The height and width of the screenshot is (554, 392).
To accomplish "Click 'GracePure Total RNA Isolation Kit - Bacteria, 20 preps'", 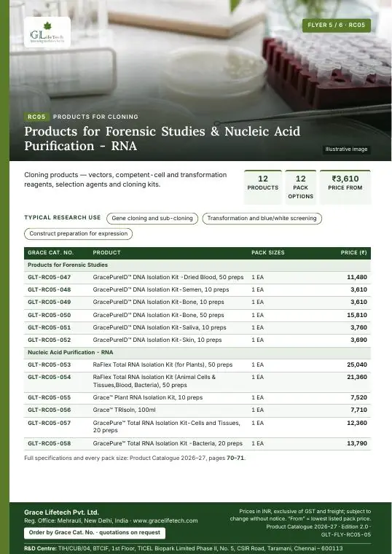I will tap(168, 443).
